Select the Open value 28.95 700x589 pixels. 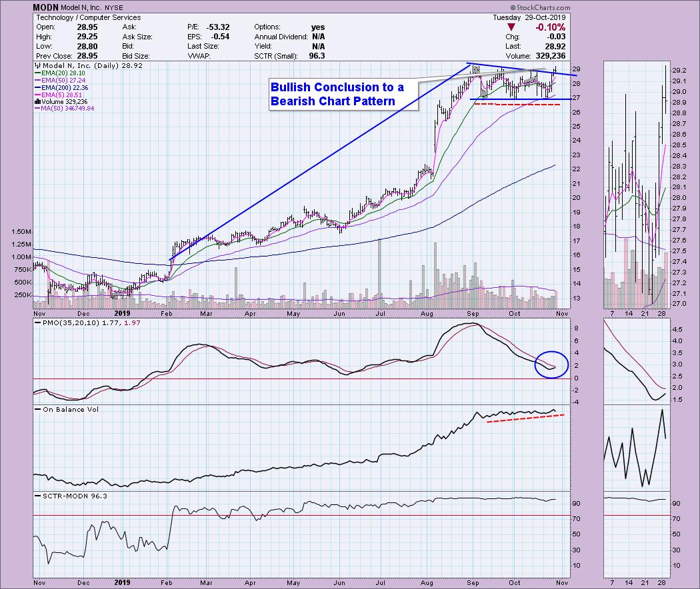click(87, 27)
